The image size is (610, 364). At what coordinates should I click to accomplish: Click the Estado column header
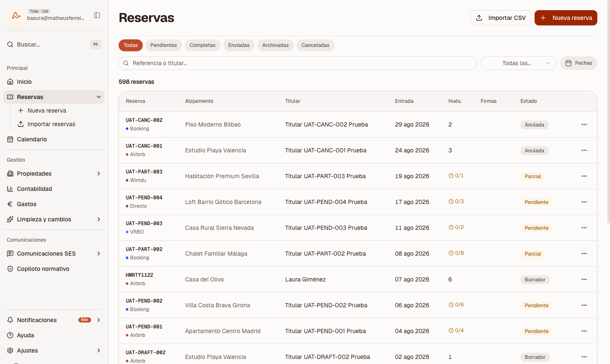pyautogui.click(x=529, y=101)
